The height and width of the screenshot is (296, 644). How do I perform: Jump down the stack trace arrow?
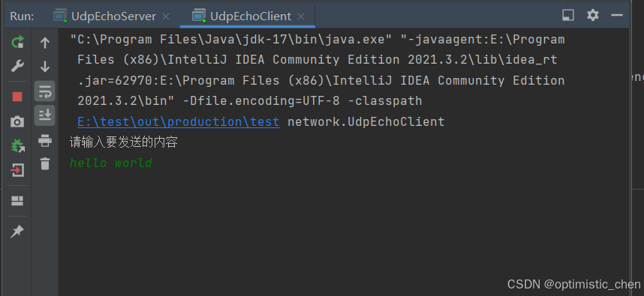(x=45, y=67)
